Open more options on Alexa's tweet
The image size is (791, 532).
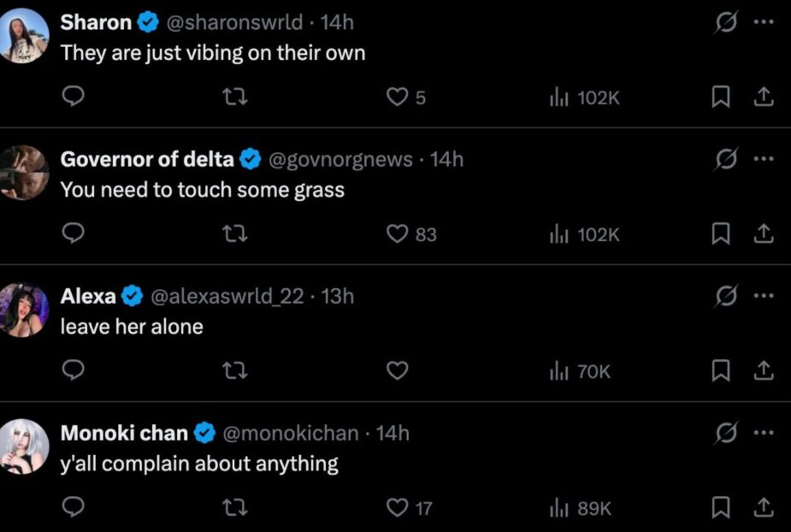(764, 296)
